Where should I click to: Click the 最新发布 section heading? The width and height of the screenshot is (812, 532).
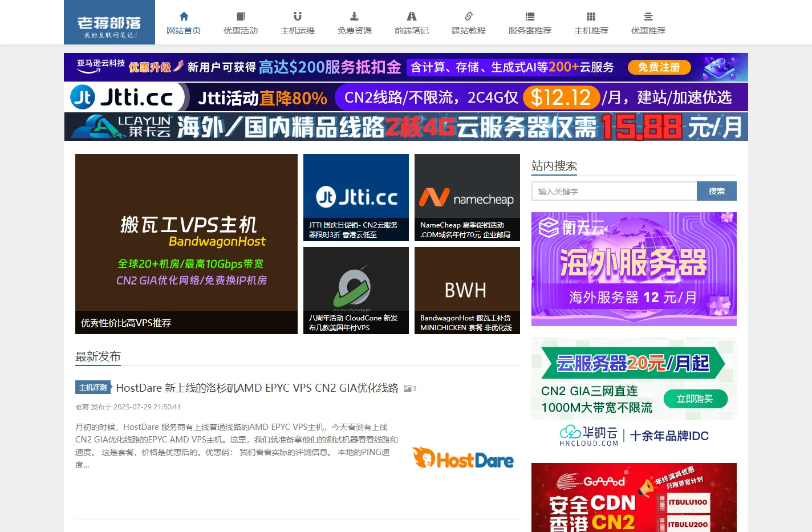(x=98, y=356)
